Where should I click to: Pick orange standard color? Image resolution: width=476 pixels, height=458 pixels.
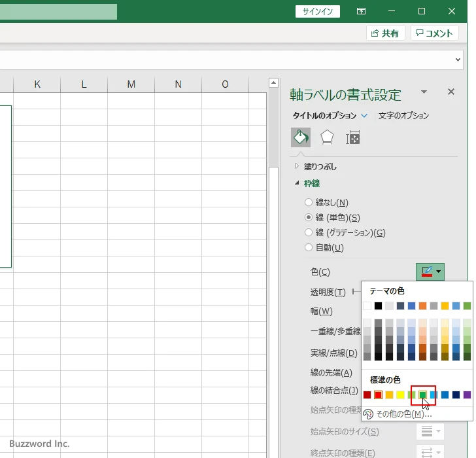389,395
